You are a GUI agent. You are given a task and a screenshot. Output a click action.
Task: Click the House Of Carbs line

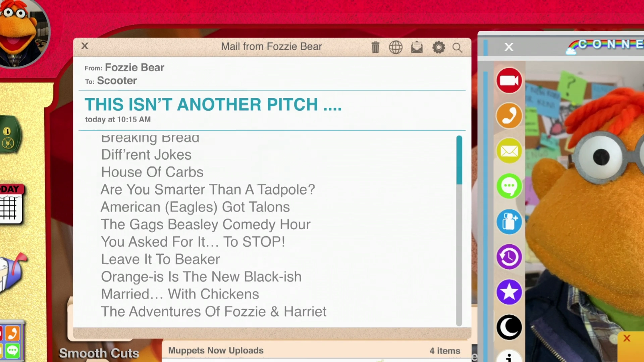click(152, 172)
